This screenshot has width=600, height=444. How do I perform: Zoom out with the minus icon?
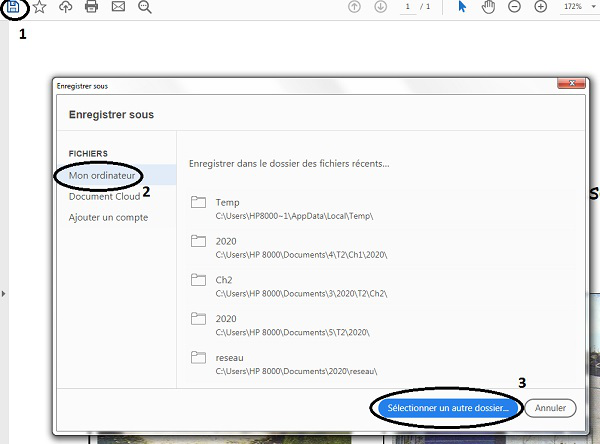click(514, 7)
